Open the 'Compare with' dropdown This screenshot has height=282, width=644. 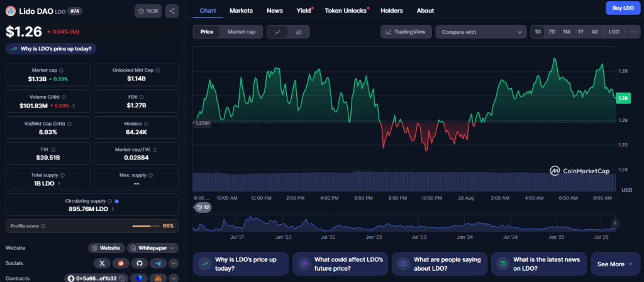click(480, 32)
